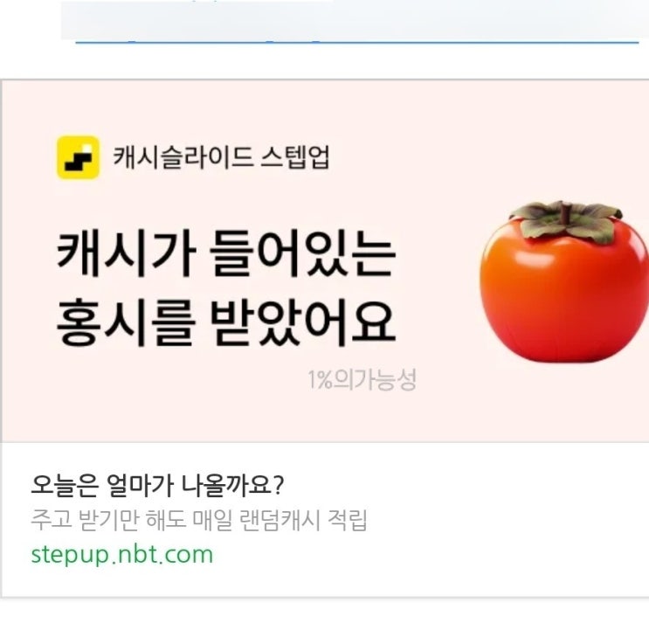
Task: Tap the word 스텝업 in brand name
Action: point(295,157)
